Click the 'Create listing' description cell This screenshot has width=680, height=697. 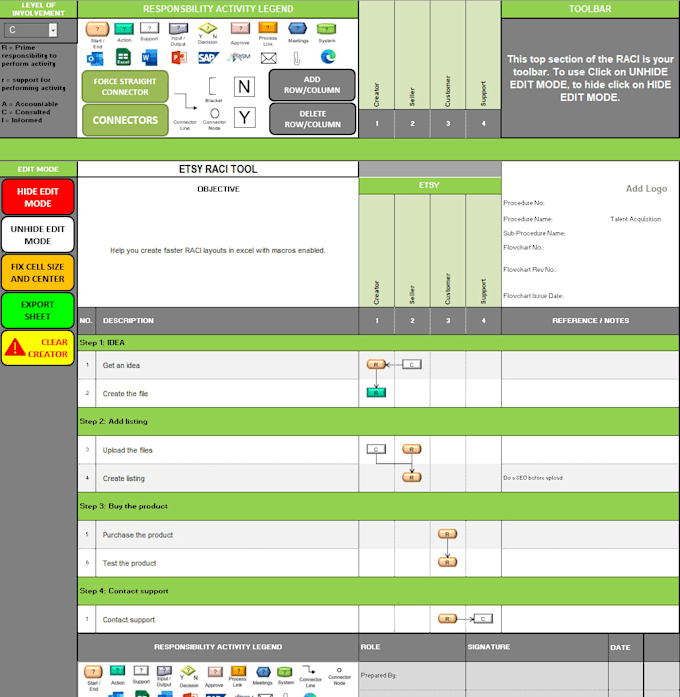[x=227, y=478]
